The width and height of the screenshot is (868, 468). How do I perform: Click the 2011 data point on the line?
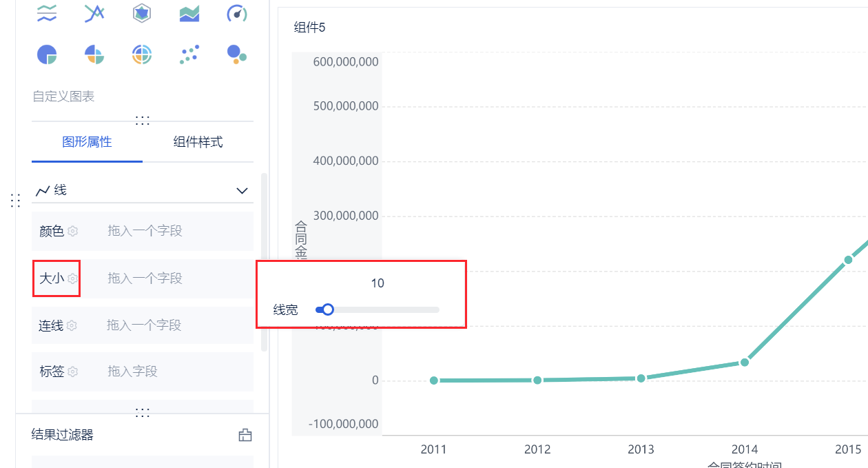point(434,380)
